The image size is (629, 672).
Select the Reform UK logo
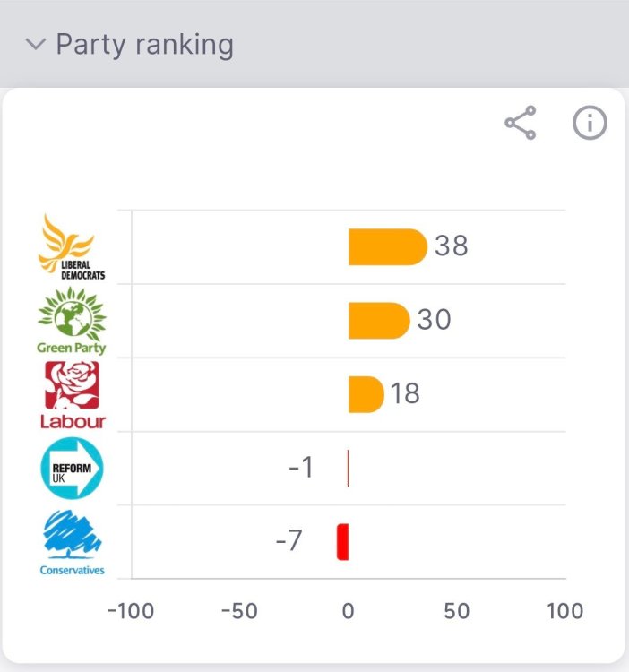click(x=72, y=468)
